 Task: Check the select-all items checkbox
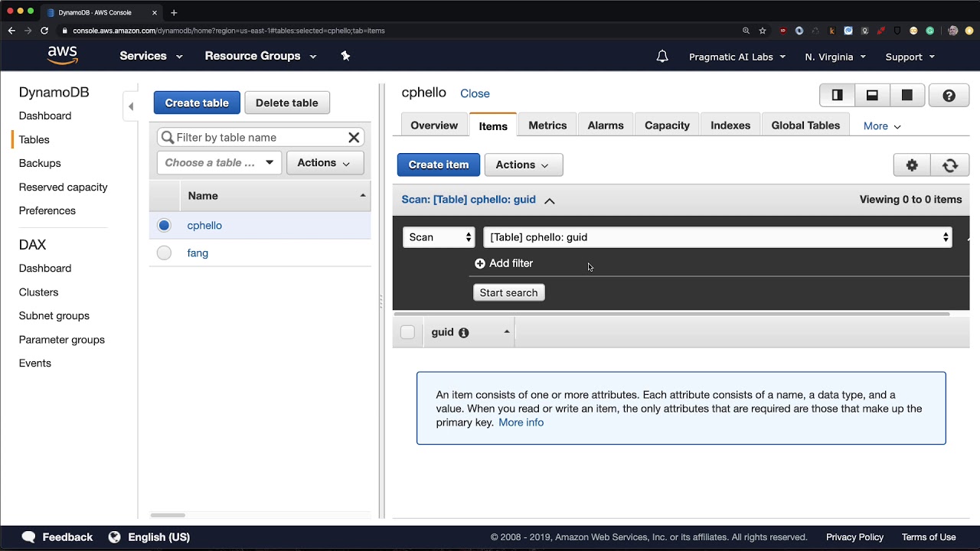tap(407, 332)
